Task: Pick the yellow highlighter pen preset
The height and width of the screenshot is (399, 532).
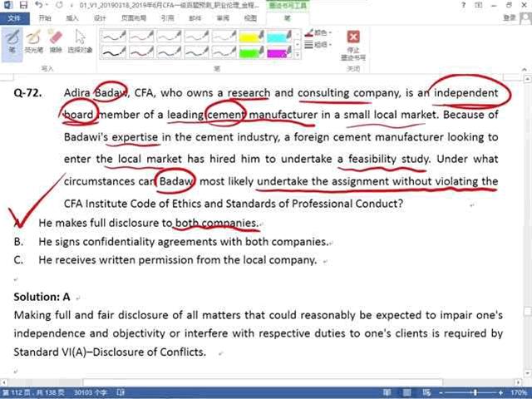Action: pyautogui.click(x=251, y=37)
